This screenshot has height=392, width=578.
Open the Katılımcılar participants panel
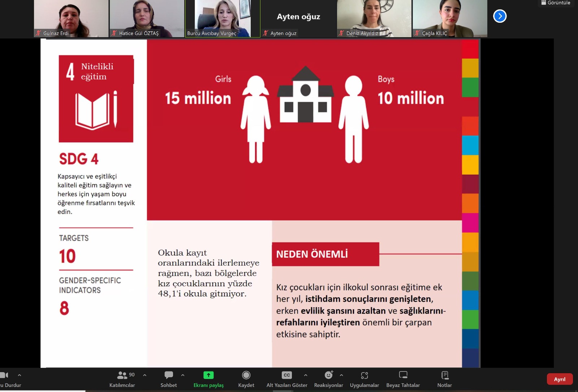(x=122, y=379)
